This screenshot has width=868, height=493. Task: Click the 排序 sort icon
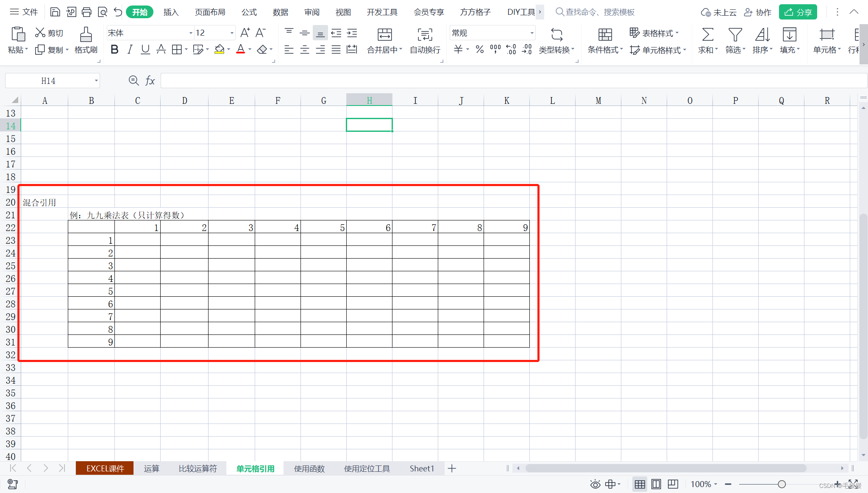pos(762,34)
